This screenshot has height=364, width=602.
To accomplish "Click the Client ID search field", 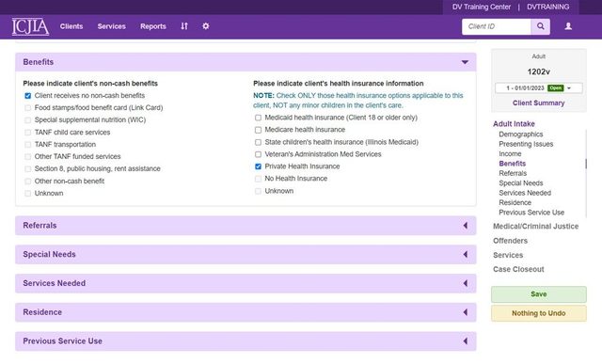I will click(497, 26).
